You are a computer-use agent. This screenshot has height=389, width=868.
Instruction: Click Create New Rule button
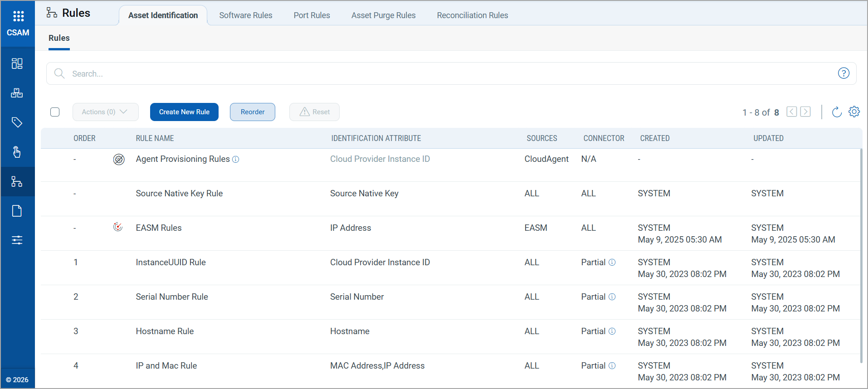pos(184,112)
